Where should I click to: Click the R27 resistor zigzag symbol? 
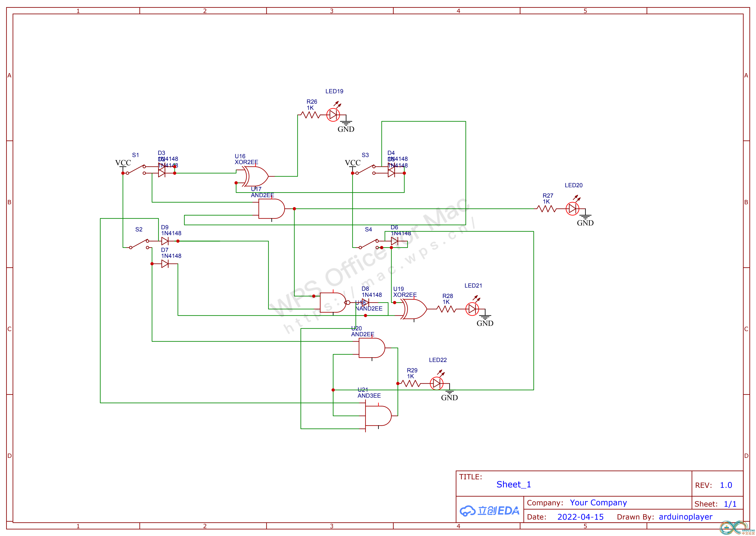click(x=547, y=209)
